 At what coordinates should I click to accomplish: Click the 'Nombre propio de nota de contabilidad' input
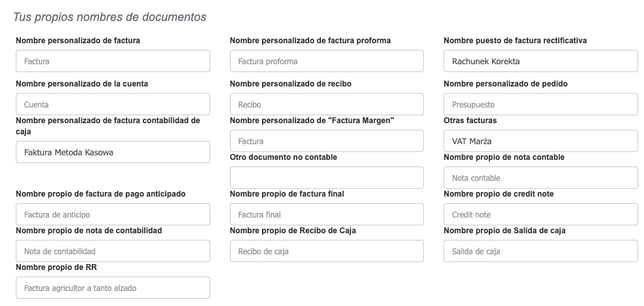(113, 251)
